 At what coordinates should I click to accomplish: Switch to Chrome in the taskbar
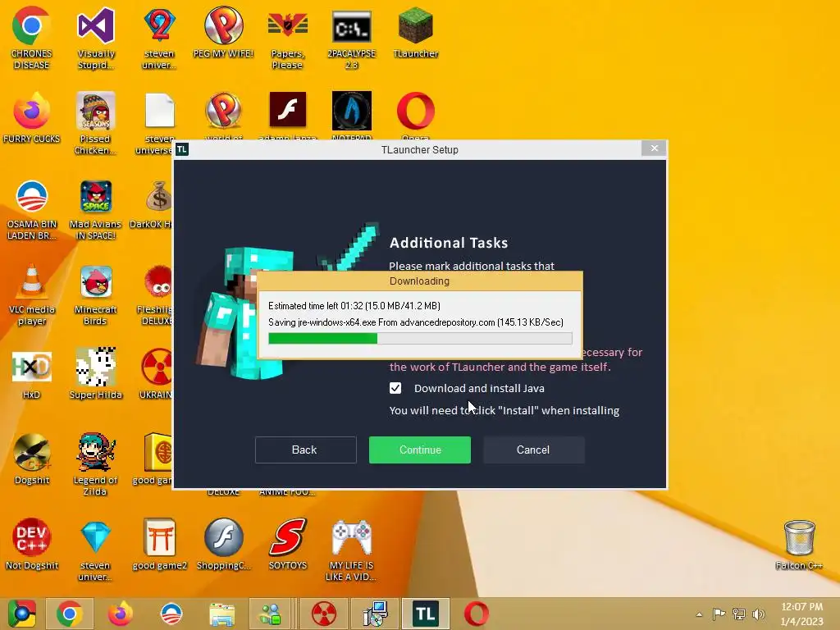(x=70, y=614)
